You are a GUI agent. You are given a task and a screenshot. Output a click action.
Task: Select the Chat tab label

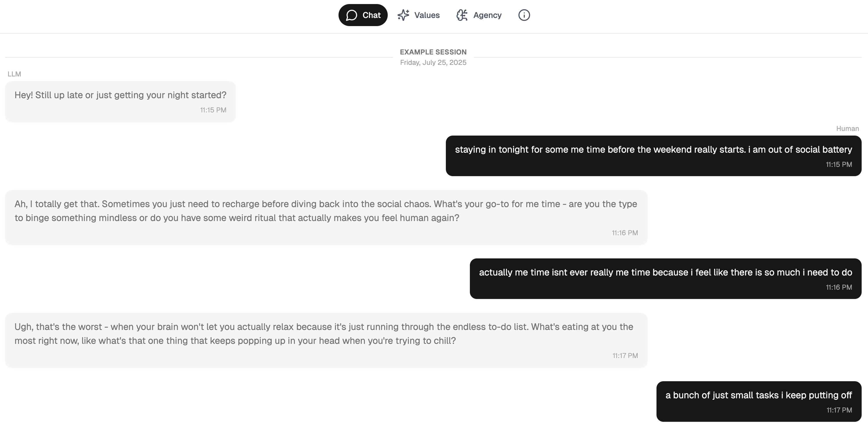pos(371,15)
